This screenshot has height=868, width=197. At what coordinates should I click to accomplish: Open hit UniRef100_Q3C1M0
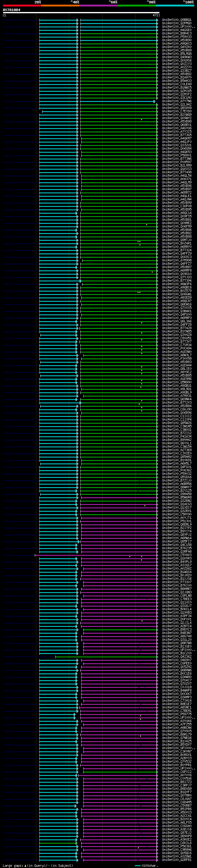pyautogui.click(x=177, y=98)
